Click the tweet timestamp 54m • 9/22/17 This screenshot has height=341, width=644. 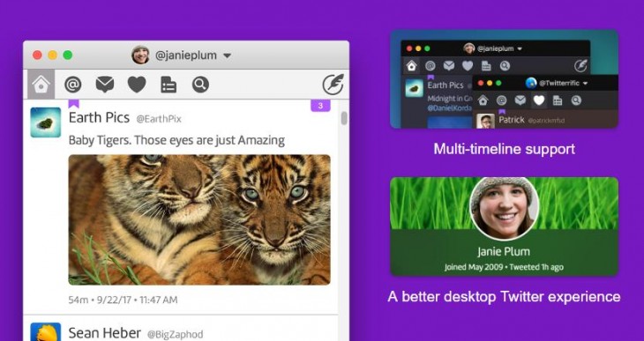pos(123,300)
